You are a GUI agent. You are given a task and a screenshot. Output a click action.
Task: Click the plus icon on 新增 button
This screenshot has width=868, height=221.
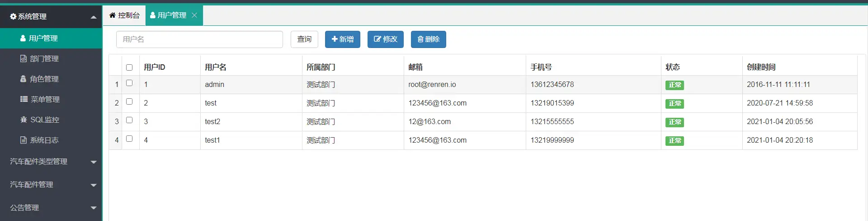pos(335,39)
